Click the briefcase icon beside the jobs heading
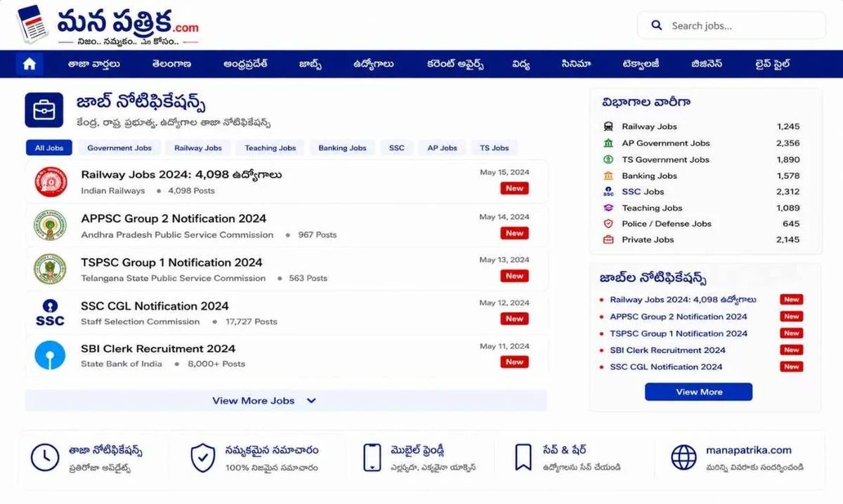Viewport: 843px width, 504px height. pos(44,110)
